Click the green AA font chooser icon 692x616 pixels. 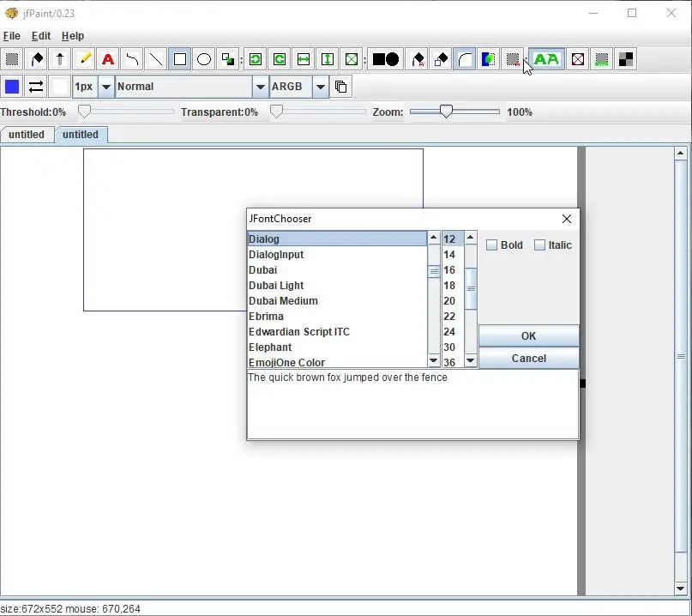tap(546, 59)
